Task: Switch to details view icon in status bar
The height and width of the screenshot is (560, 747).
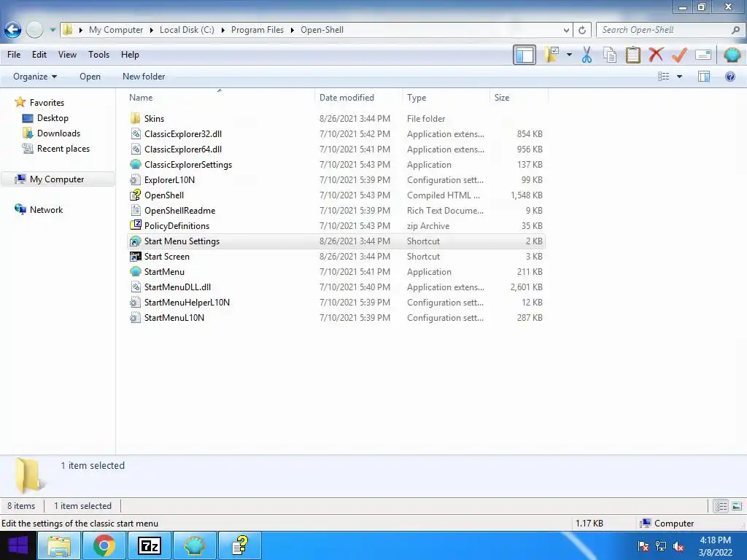Action: (x=721, y=506)
